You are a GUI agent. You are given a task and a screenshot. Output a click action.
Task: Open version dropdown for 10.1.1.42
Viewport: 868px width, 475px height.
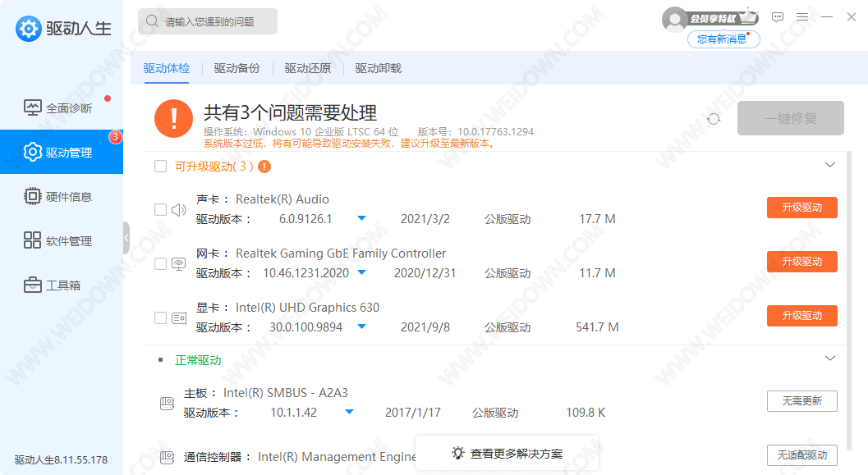pos(349,412)
